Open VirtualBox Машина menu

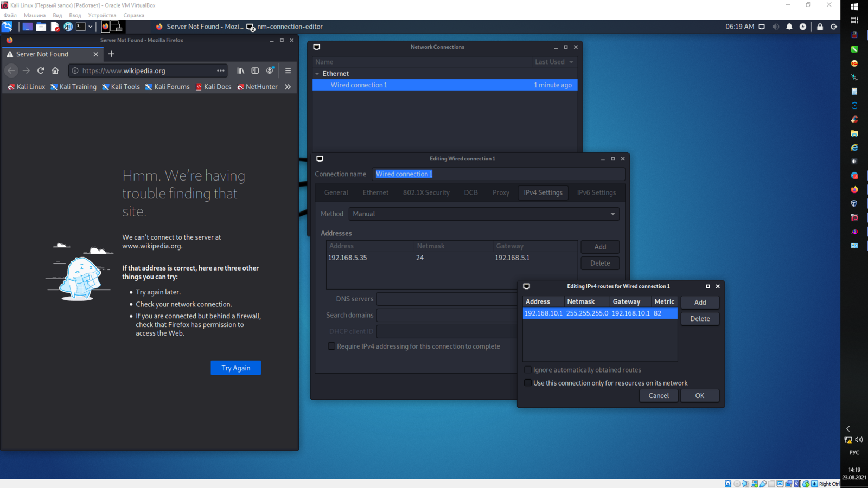click(x=35, y=15)
